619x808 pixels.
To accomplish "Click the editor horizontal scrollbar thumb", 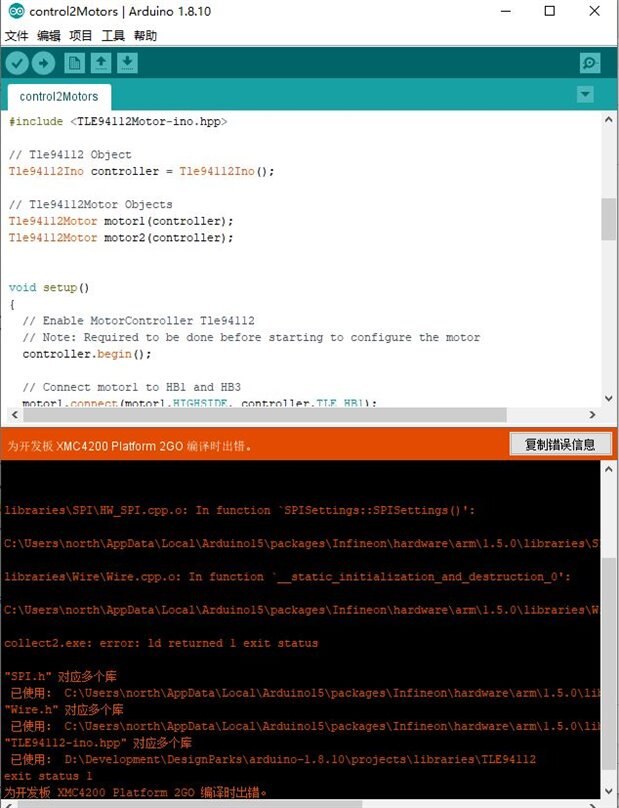I will [x=264, y=414].
